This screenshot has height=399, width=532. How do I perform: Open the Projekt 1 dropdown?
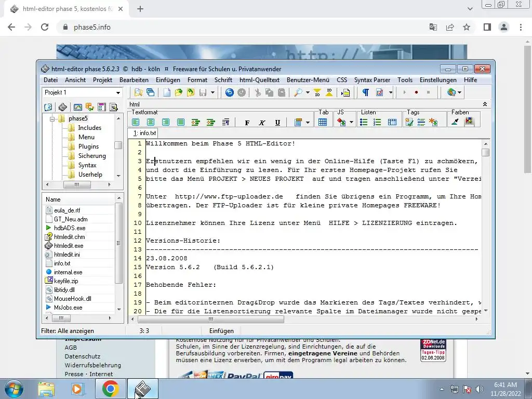(118, 92)
